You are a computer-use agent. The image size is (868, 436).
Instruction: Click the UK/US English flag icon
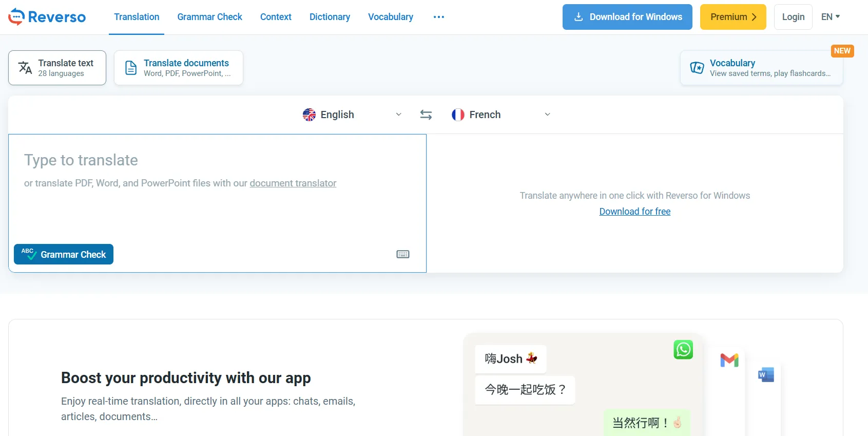[309, 115]
